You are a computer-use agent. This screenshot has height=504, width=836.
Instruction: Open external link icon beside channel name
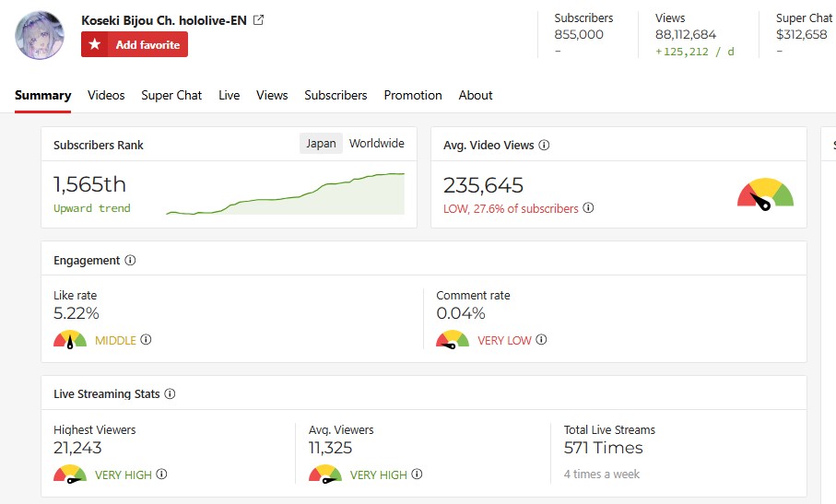pyautogui.click(x=259, y=20)
